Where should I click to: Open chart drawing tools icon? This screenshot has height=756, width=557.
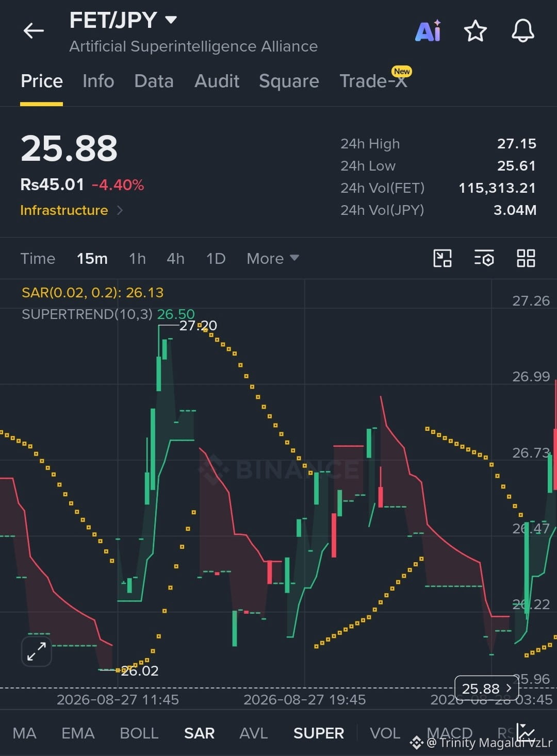[443, 258]
